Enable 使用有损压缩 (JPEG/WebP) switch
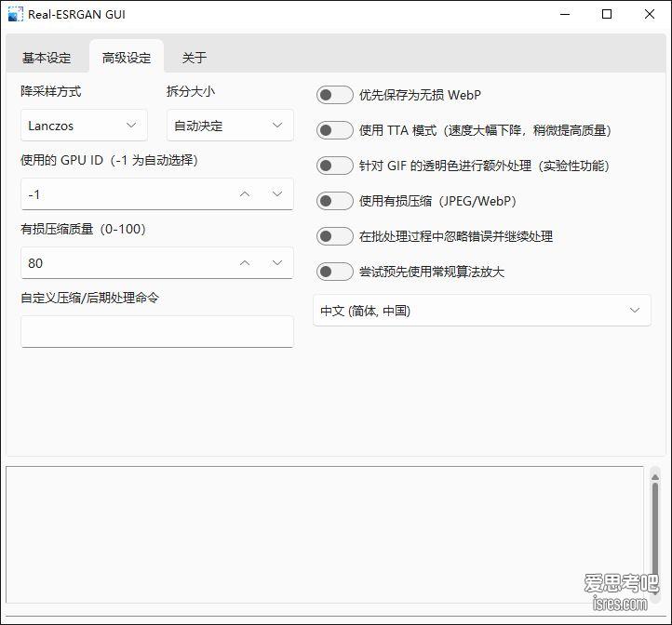 pos(335,201)
